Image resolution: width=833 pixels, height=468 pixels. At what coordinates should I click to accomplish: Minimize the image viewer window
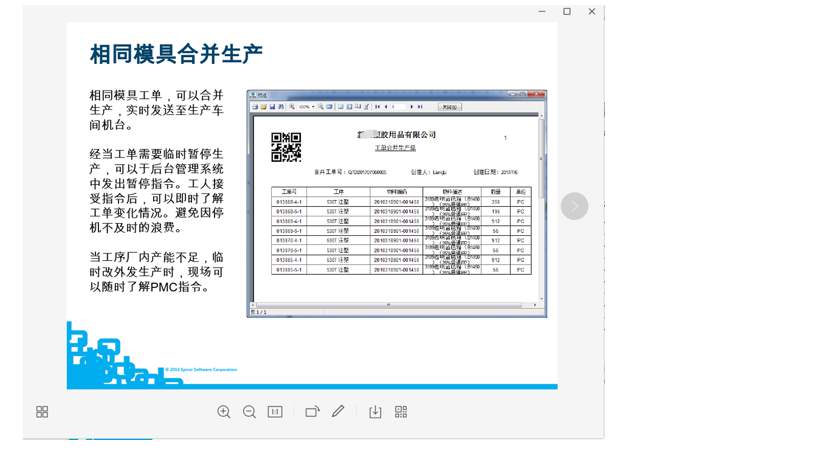542,12
